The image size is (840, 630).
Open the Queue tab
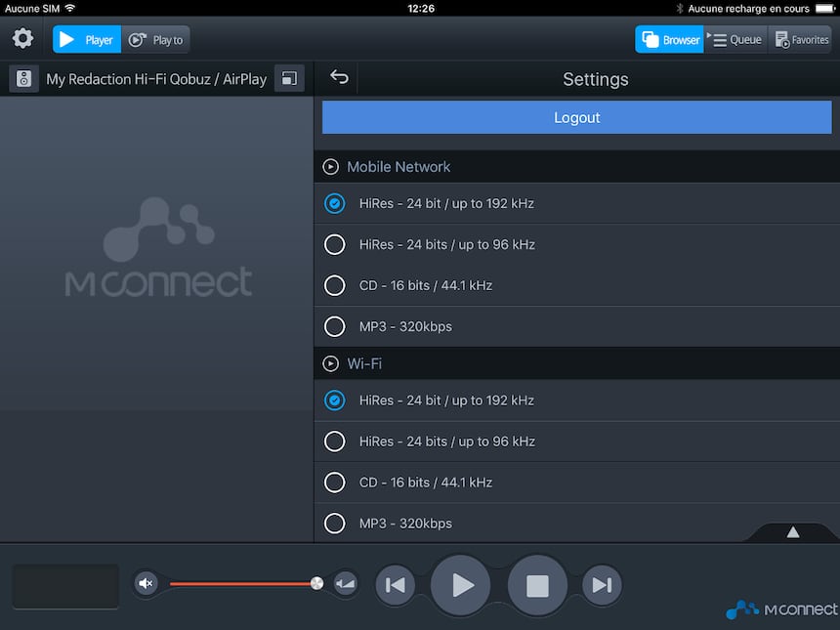[735, 40]
